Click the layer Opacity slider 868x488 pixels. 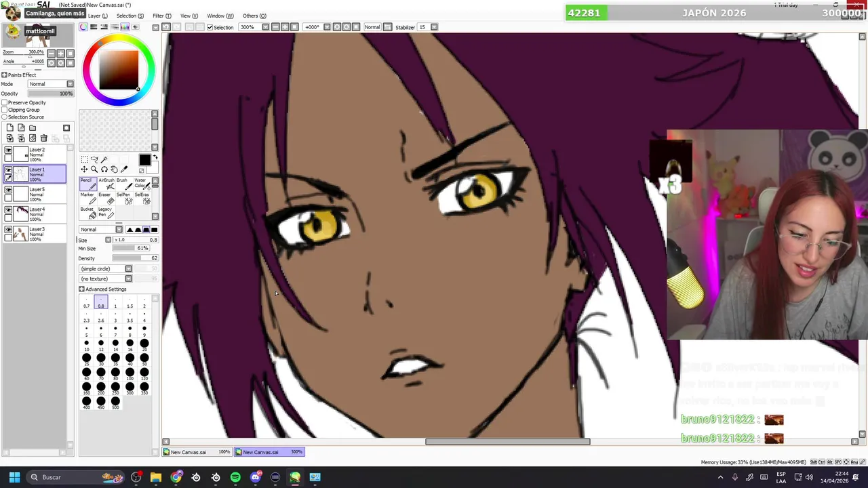point(51,94)
